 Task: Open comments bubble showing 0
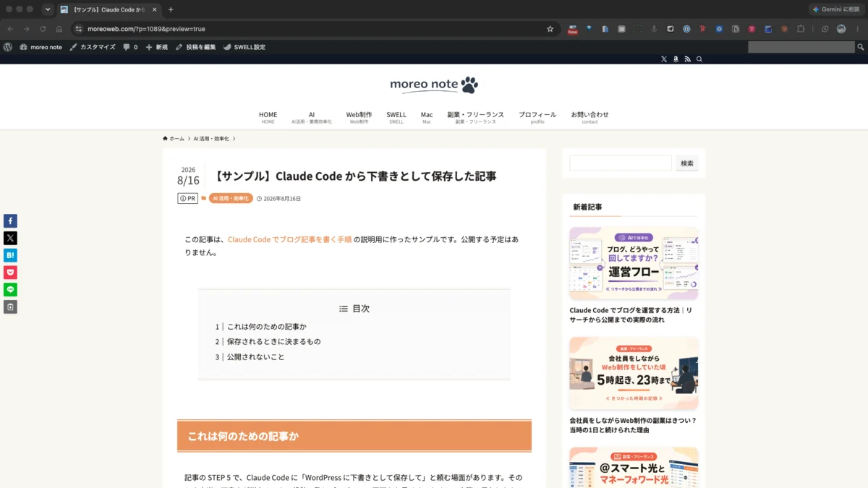click(x=130, y=47)
